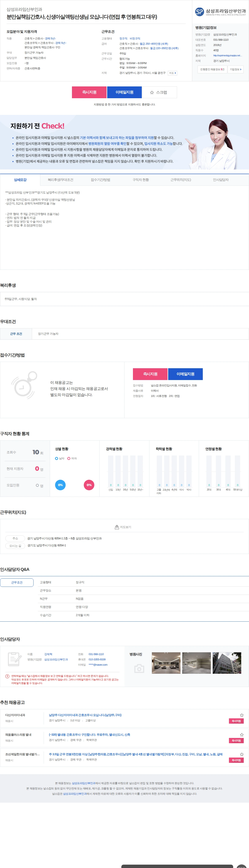249x868 pixels.
Task: Open the 주 3.5일 근무 연봉3천만원 job link
Action: [136, 754]
